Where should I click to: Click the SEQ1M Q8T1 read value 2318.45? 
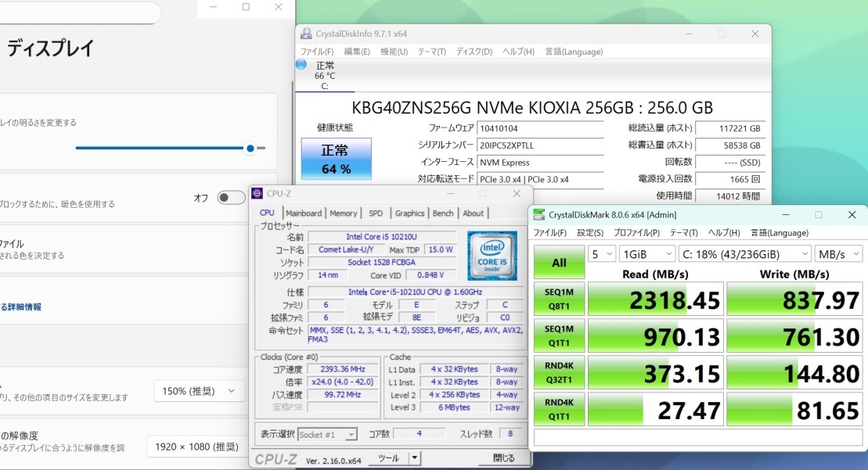[655, 300]
